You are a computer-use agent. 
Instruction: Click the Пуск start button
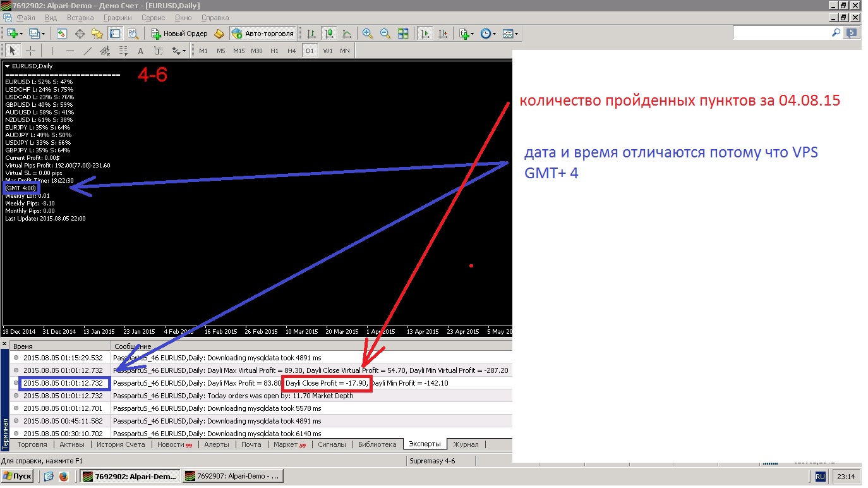[x=18, y=477]
